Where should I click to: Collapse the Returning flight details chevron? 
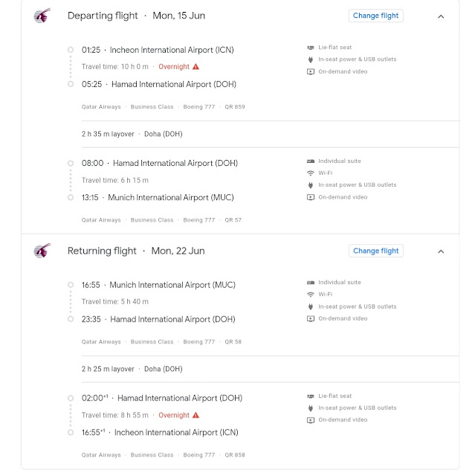click(x=441, y=251)
